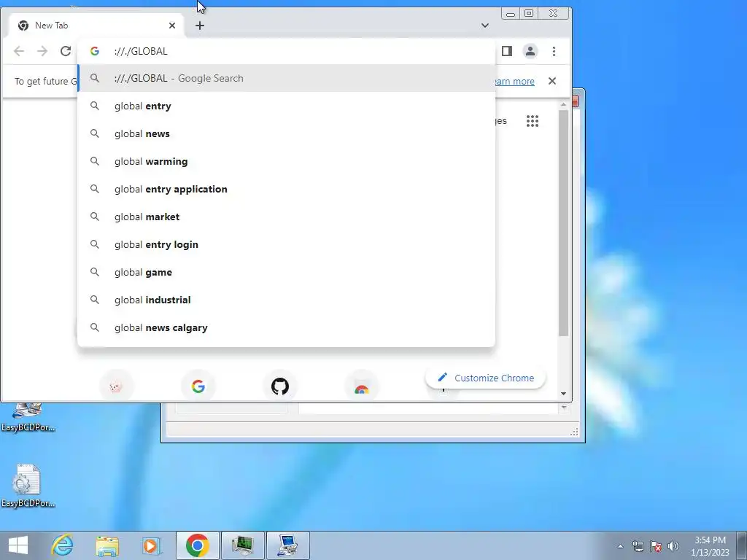Open the green monitor taskbar app

(242, 545)
